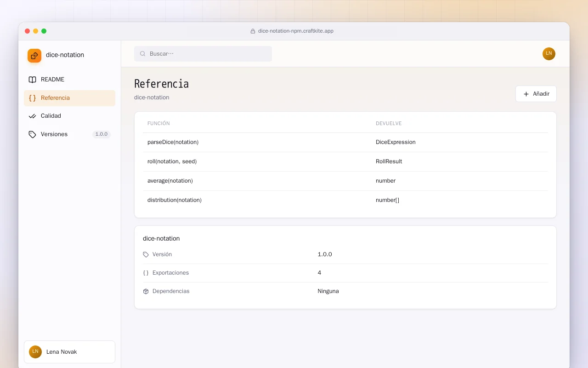Click the search magnifier icon
The width and height of the screenshot is (588, 368).
[143, 54]
